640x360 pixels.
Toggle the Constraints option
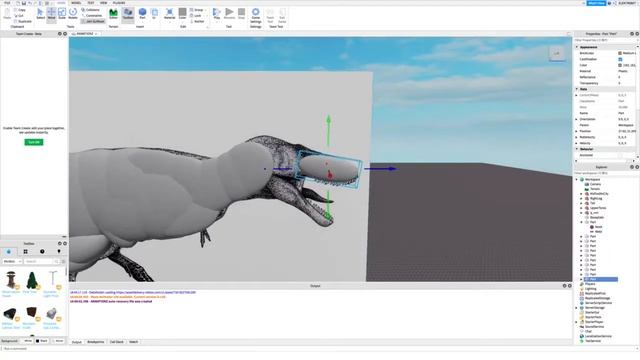(92, 16)
